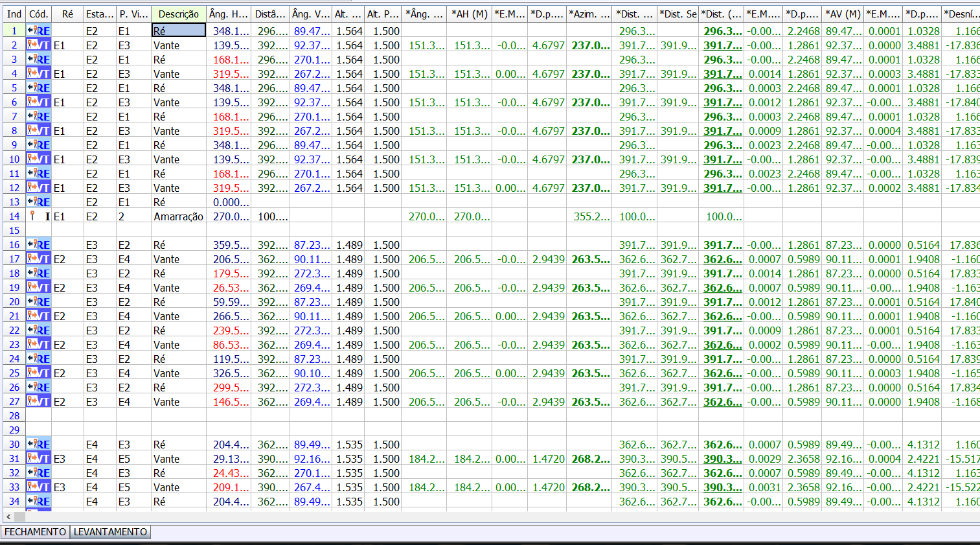Click the VT code icon in row 27
The image size is (980, 545).
pyautogui.click(x=38, y=401)
